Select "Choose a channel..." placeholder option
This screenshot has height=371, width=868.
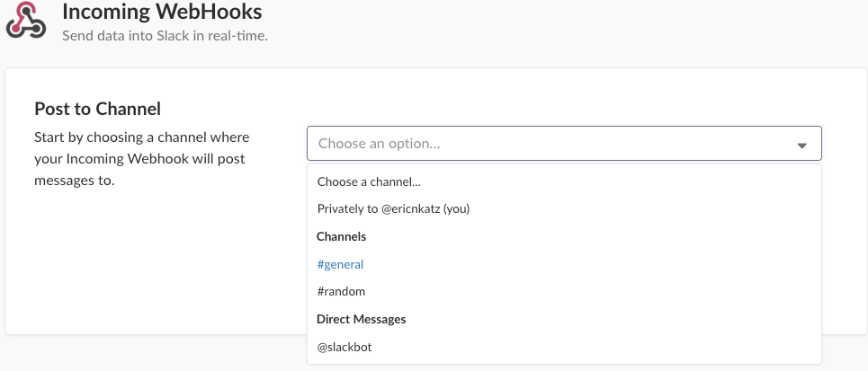point(564,181)
